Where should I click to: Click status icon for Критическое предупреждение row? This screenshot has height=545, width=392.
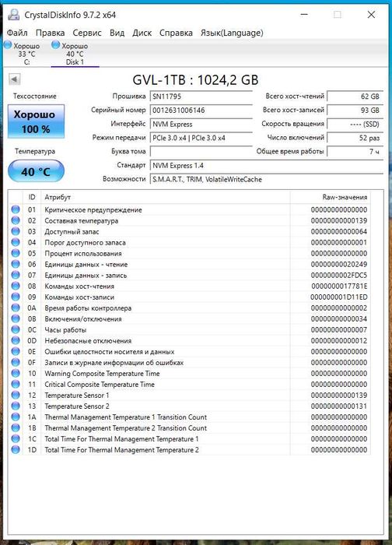(16, 209)
